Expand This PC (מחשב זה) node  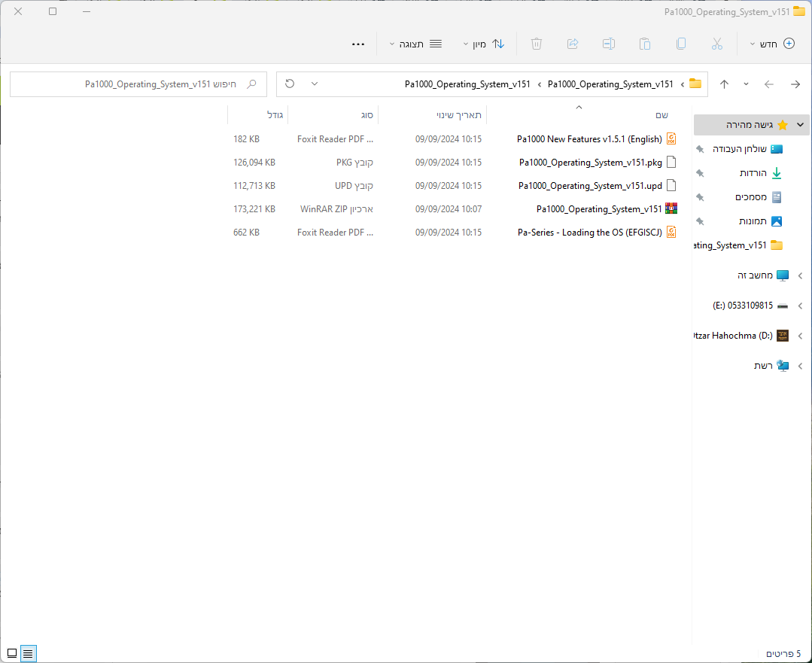(800, 275)
